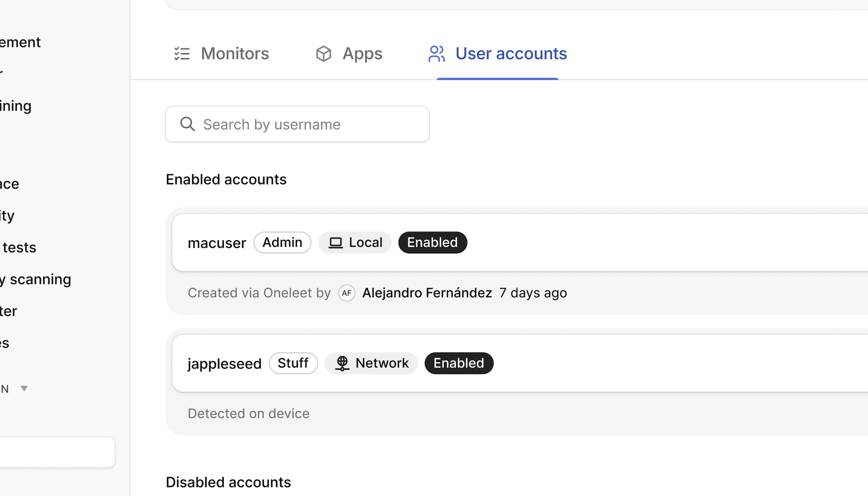868x496 pixels.
Task: Click the Local computer icon on macuser's card
Action: pyautogui.click(x=335, y=242)
